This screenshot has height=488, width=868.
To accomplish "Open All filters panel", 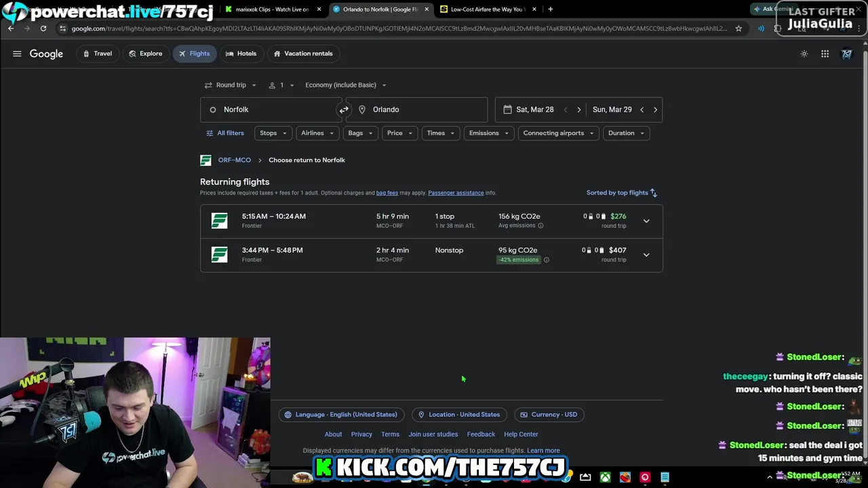I will pos(225,133).
